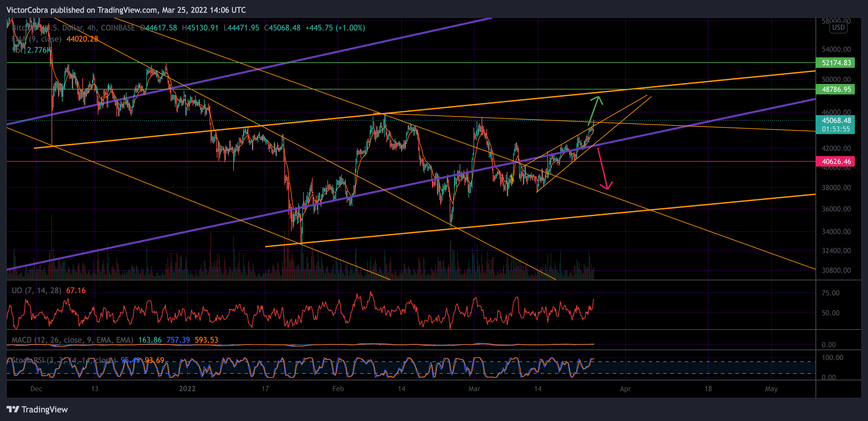
Task: Click the MACD value 757.39
Action: (178, 340)
